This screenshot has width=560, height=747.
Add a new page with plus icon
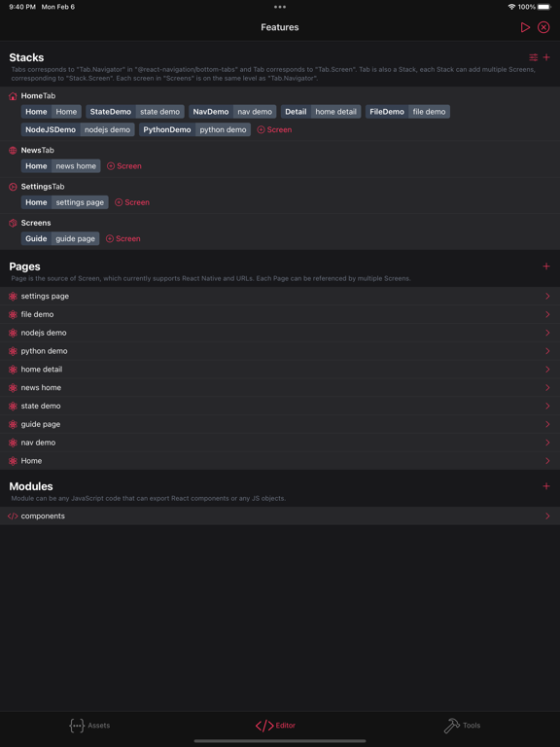(x=546, y=267)
